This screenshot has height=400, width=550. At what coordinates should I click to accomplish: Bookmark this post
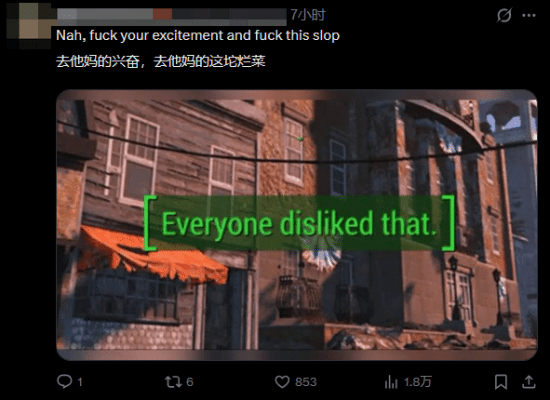(501, 382)
